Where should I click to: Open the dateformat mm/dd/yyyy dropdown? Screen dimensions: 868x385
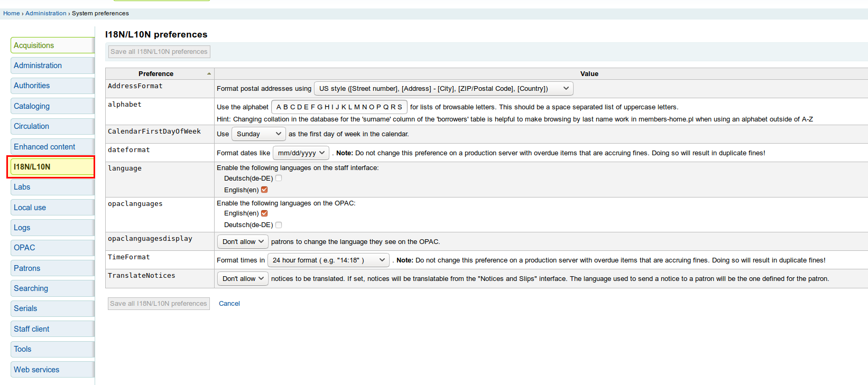point(301,153)
